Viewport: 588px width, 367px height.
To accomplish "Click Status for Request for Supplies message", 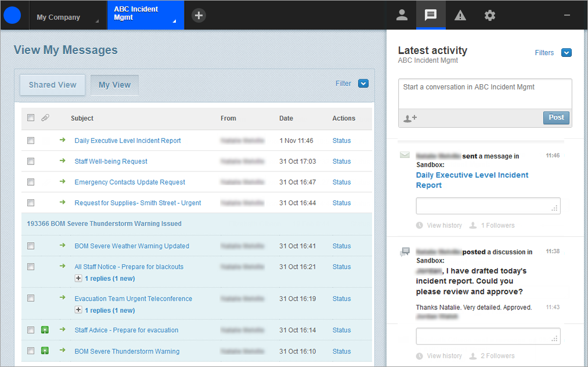I will [341, 203].
